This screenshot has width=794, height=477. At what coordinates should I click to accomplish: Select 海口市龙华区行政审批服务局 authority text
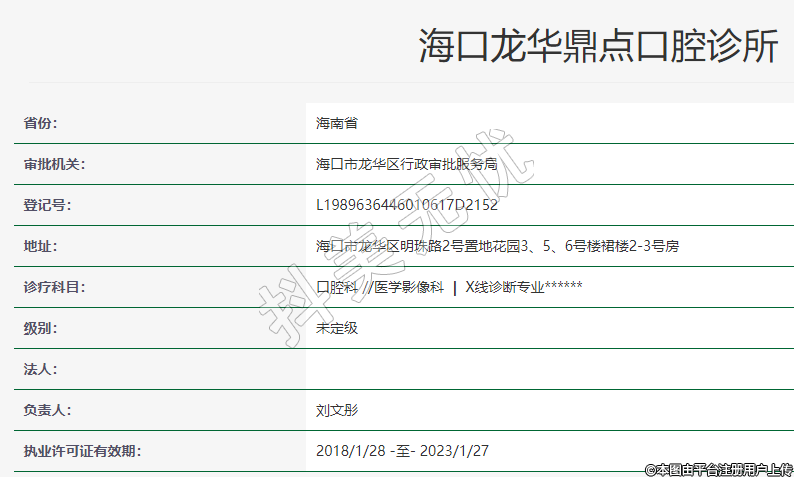click(406, 164)
